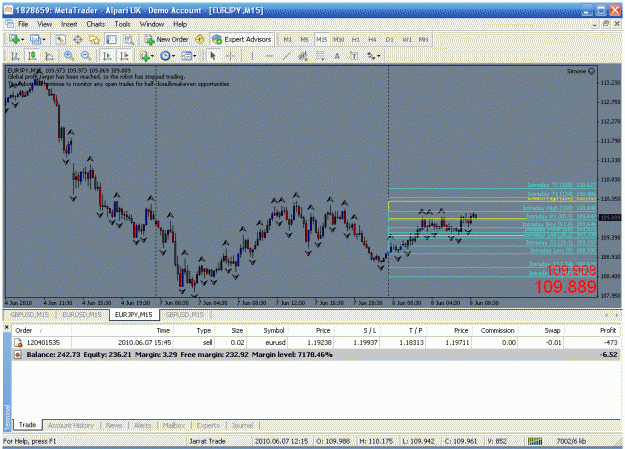Open a new chart window
This screenshot has height=449, width=625.
(x=14, y=39)
